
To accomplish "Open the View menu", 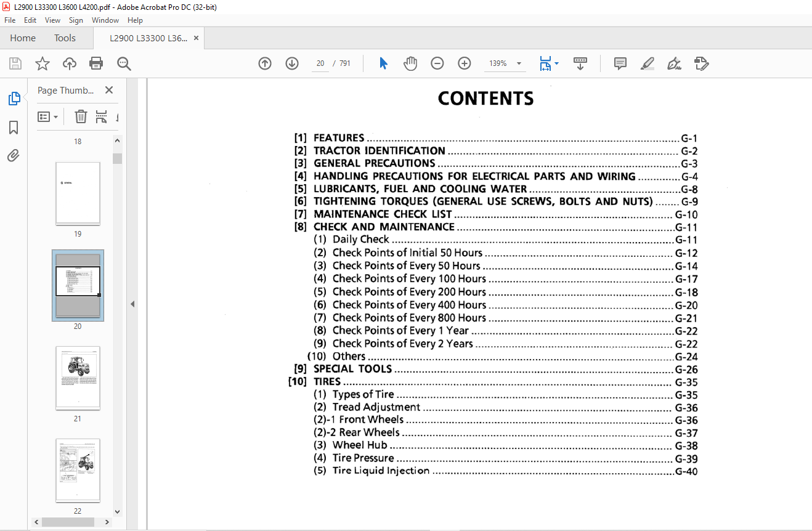I will click(53, 20).
